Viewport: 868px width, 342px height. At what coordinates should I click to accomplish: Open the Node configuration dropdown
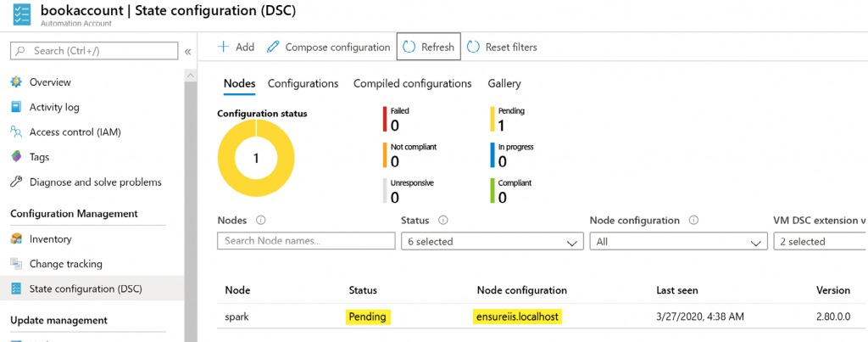pos(678,242)
